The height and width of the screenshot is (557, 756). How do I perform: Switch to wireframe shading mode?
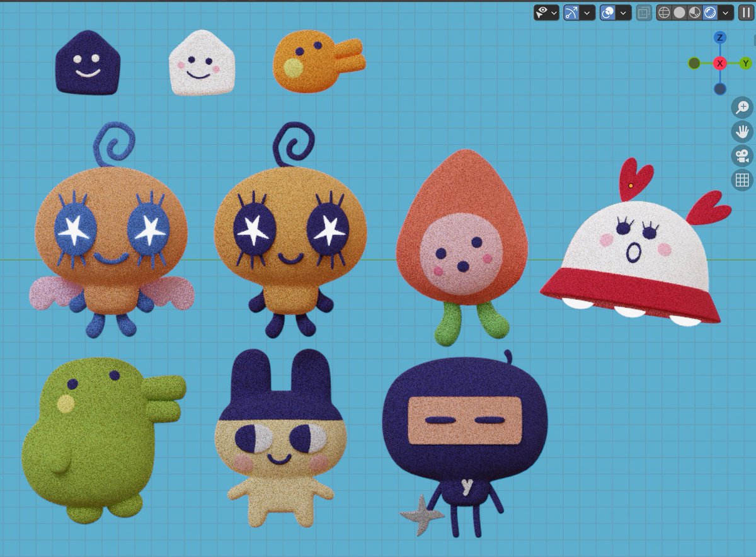click(x=664, y=12)
